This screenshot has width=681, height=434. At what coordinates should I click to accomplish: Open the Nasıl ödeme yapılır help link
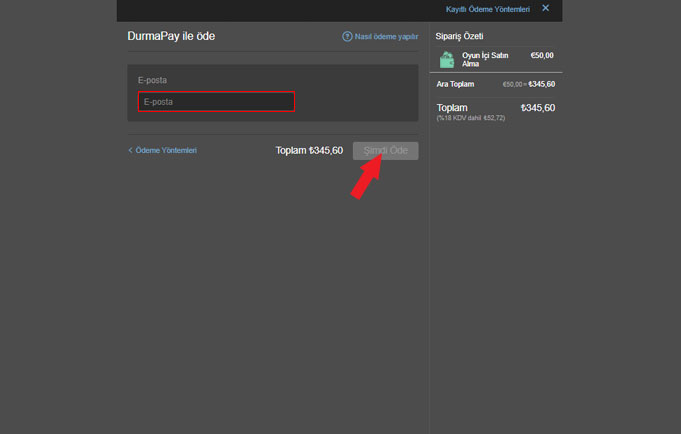coord(386,37)
